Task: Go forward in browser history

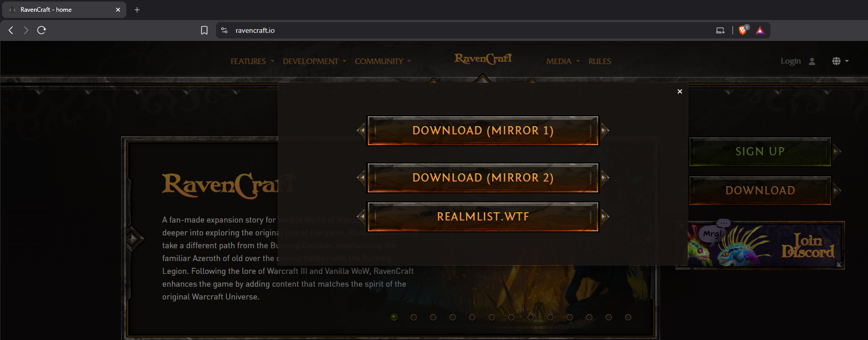Action: (x=26, y=30)
